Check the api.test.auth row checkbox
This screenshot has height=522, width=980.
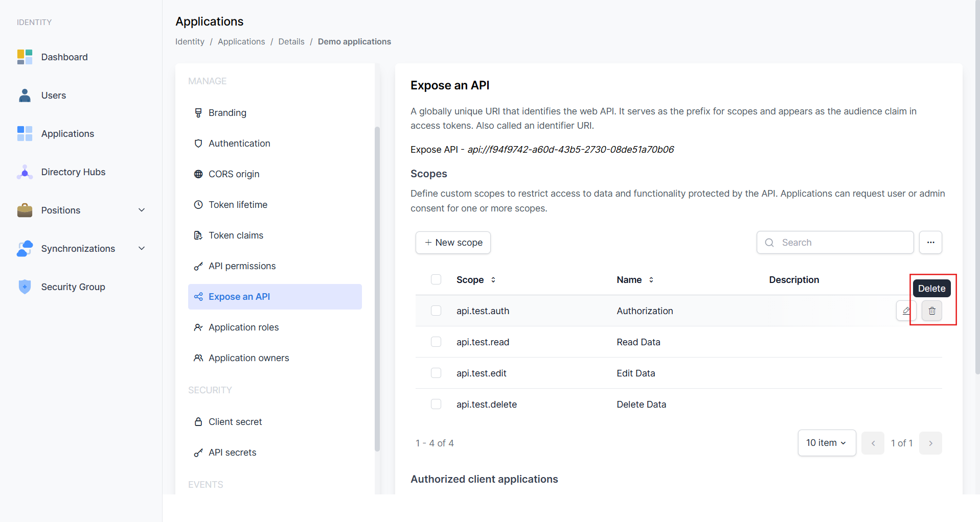(436, 311)
